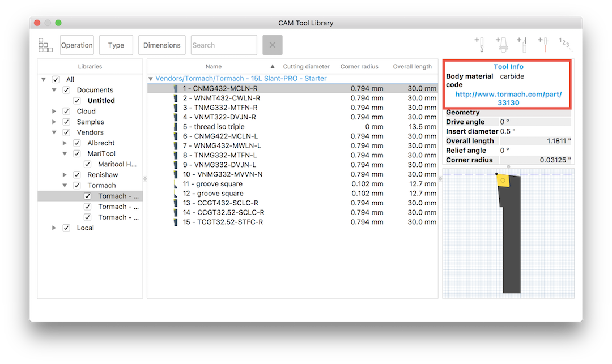Screen dimensions: 612x364
Task: Toggle the Renishaw checkbox
Action: [x=77, y=175]
